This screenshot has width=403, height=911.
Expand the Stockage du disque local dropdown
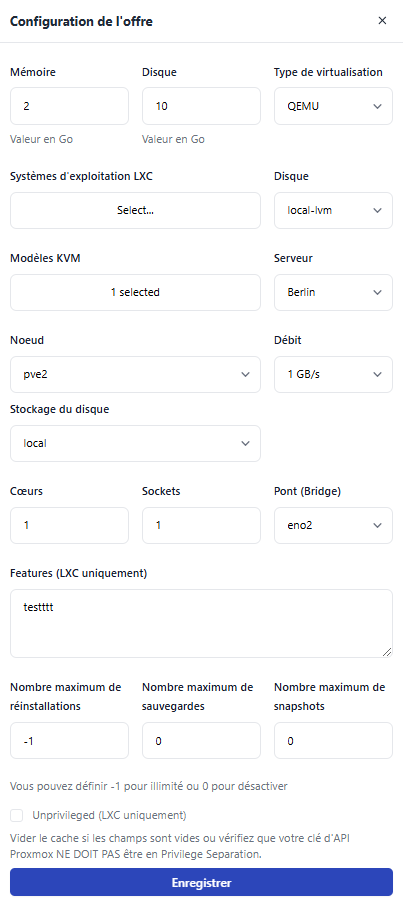pyautogui.click(x=135, y=443)
